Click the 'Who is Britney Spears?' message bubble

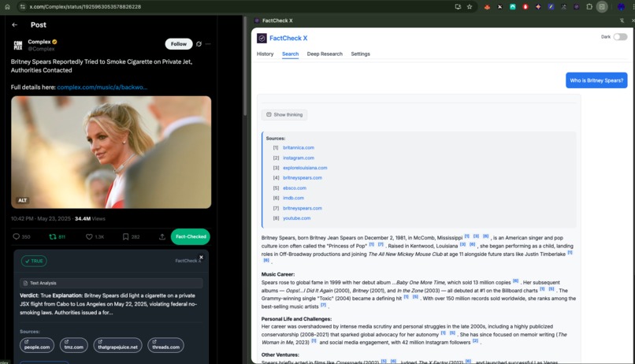click(x=596, y=80)
